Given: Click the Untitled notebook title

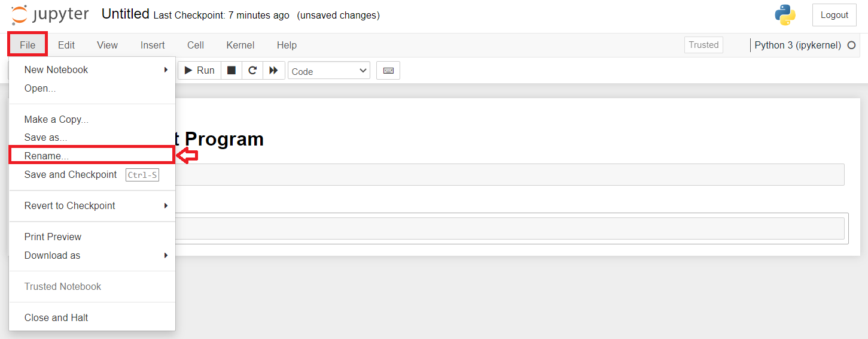Looking at the screenshot, I should (x=125, y=14).
